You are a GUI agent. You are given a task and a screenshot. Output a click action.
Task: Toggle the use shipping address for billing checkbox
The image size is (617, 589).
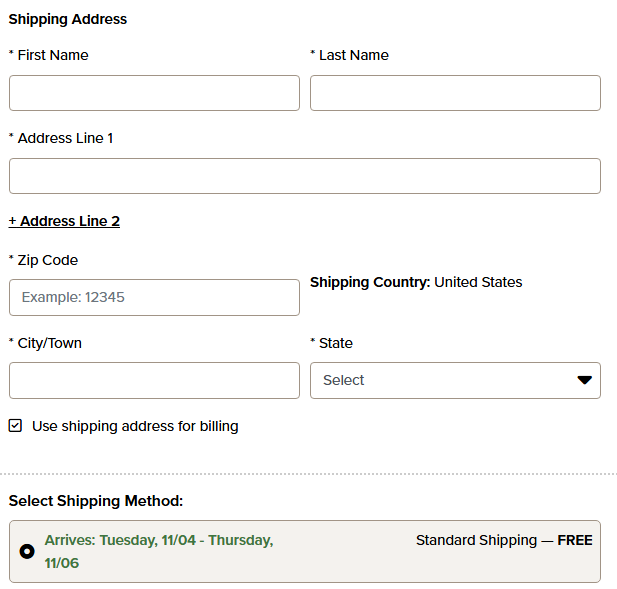coord(15,426)
